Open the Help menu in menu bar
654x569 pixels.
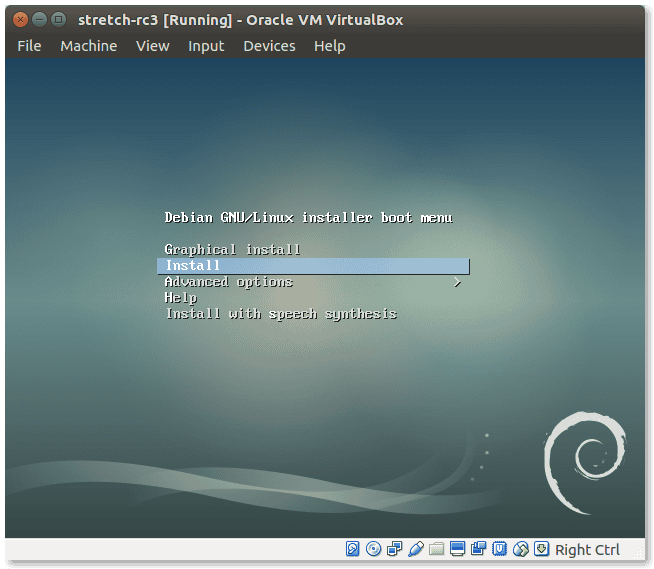tap(330, 46)
